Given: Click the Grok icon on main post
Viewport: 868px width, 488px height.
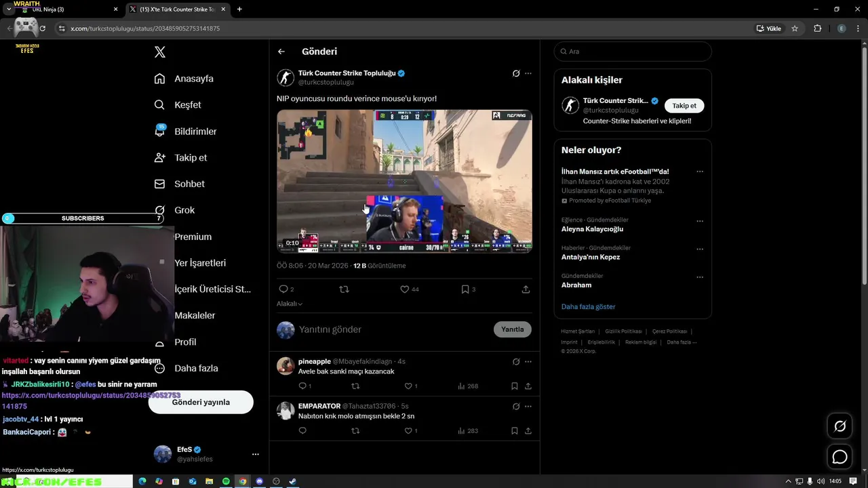Looking at the screenshot, I should pyautogui.click(x=516, y=73).
